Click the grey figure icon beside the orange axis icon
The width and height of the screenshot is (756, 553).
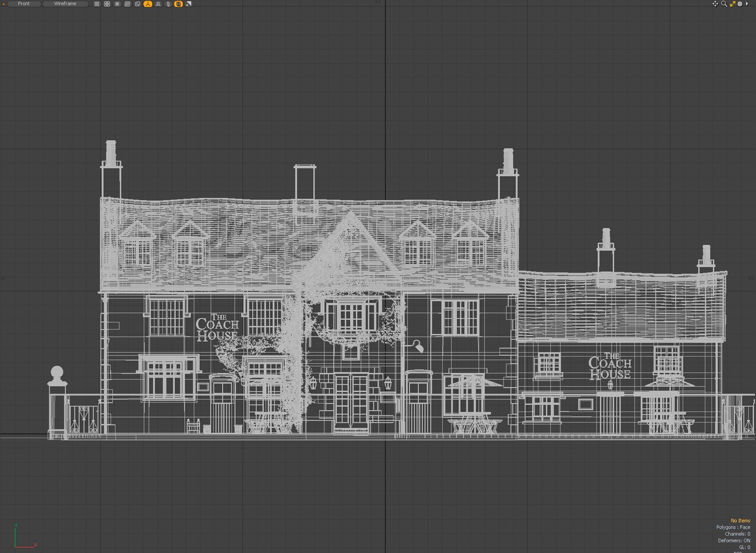click(158, 4)
